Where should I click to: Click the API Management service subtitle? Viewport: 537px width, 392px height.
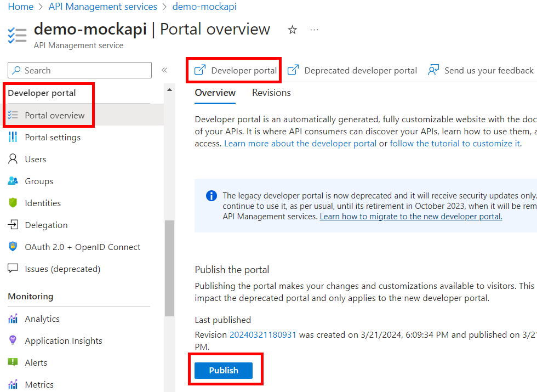click(78, 45)
